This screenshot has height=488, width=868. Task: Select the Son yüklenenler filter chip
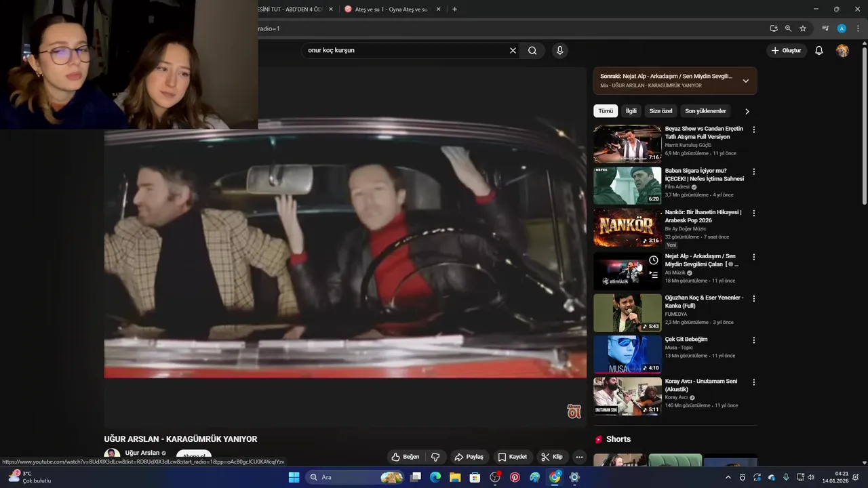pyautogui.click(x=705, y=111)
